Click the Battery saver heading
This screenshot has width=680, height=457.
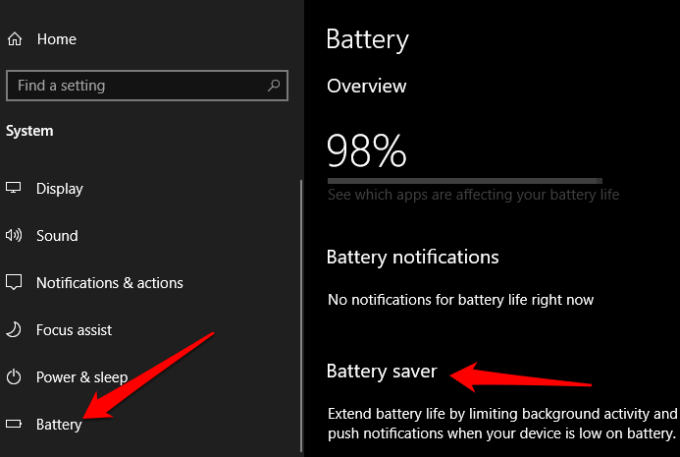[x=382, y=371]
